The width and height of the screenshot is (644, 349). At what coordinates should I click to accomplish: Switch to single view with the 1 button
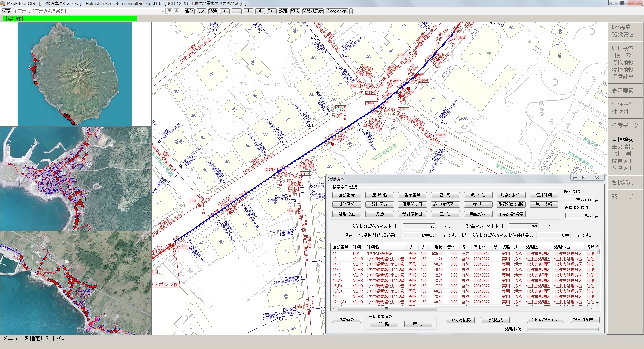click(248, 11)
